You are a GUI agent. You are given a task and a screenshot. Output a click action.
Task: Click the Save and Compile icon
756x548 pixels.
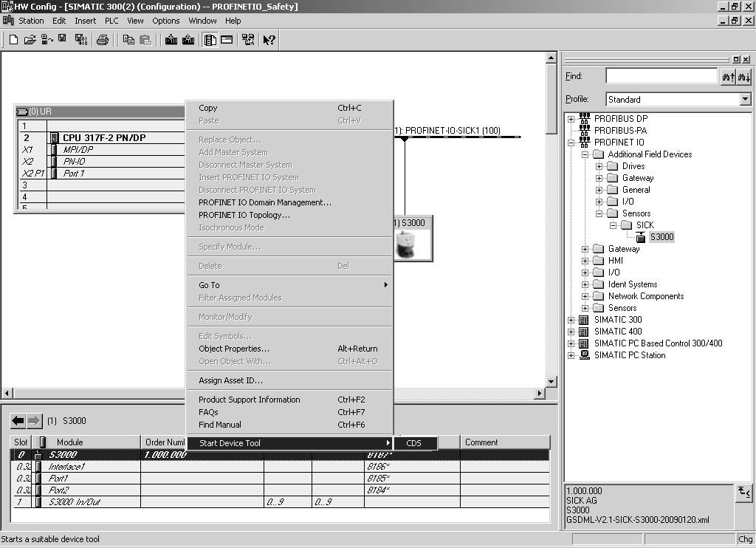click(81, 40)
